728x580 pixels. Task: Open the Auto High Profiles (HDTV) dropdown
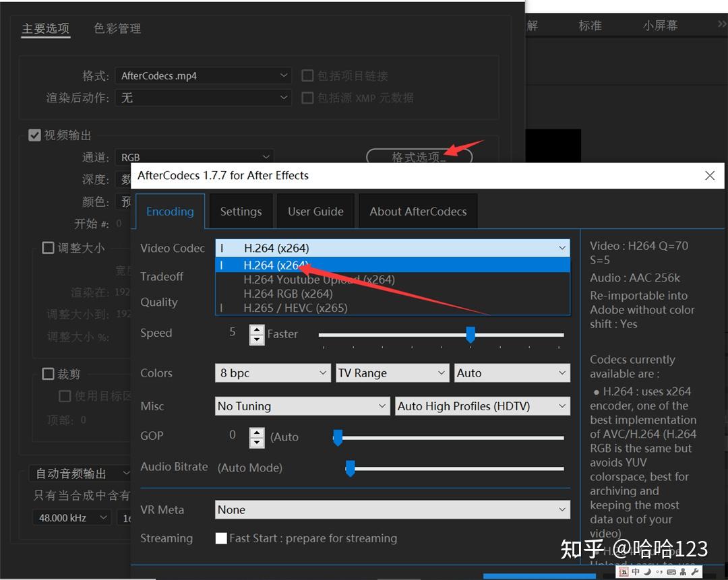click(483, 406)
